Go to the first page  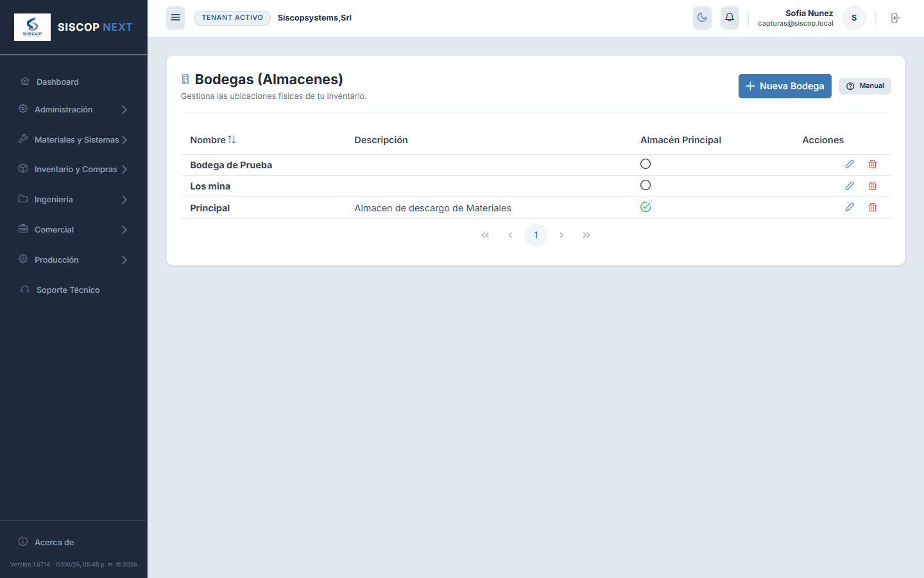pos(485,235)
